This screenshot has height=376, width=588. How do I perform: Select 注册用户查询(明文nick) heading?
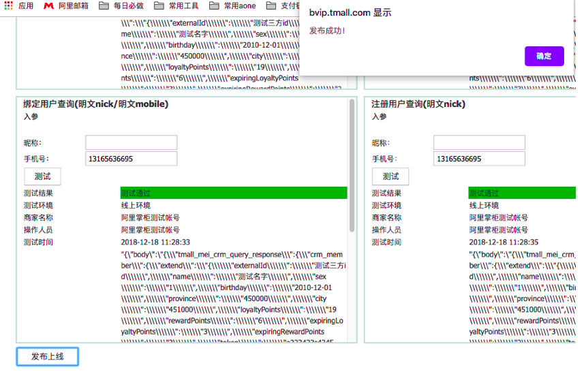pos(418,104)
